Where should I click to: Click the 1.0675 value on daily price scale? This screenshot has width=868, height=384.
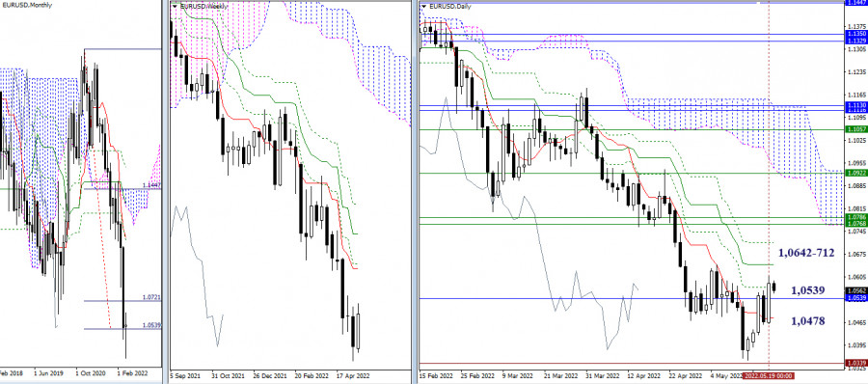click(x=855, y=254)
